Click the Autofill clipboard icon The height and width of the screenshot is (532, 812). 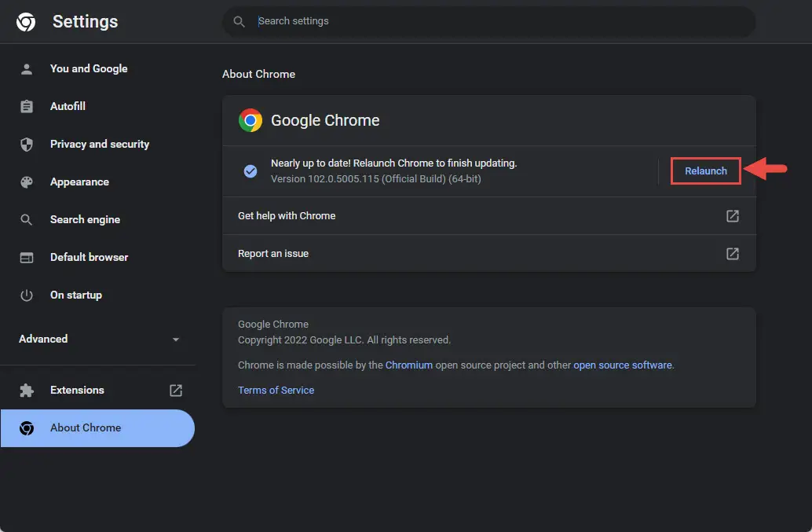(x=27, y=106)
